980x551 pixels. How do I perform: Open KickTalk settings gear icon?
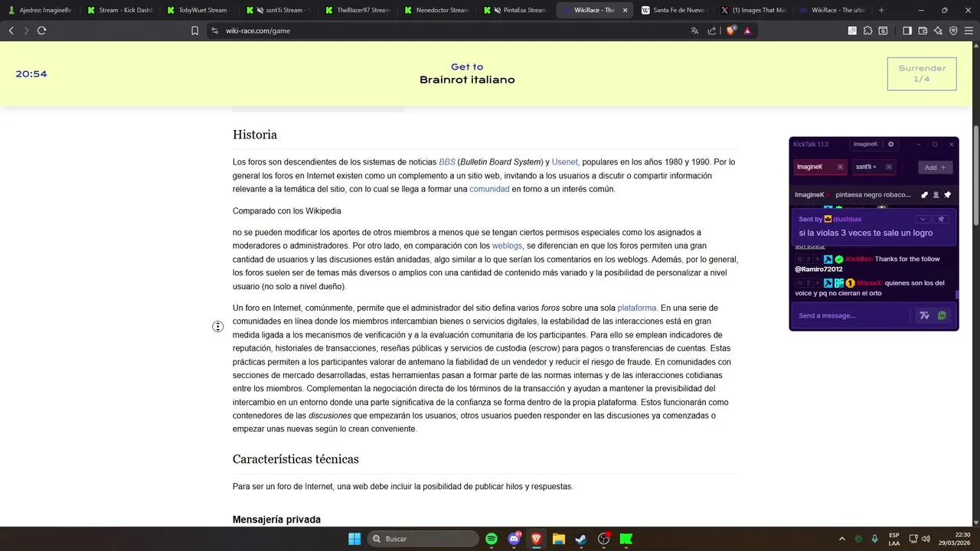click(890, 144)
